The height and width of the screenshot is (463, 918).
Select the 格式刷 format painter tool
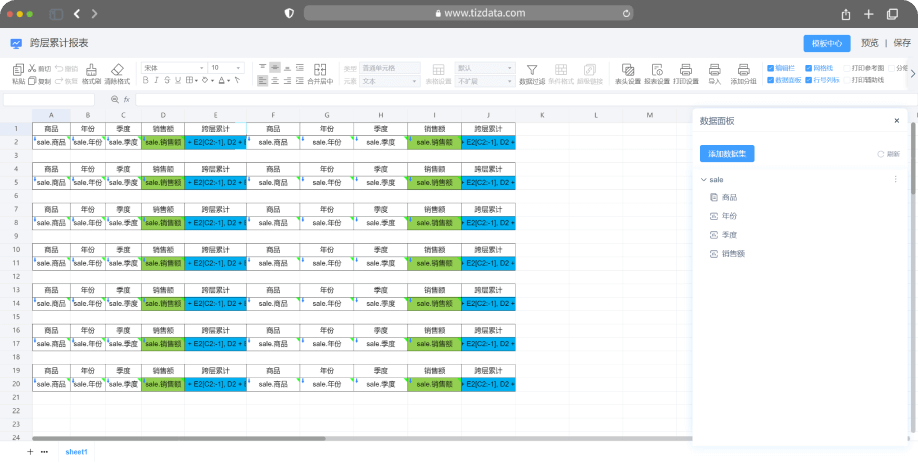pyautogui.click(x=91, y=70)
